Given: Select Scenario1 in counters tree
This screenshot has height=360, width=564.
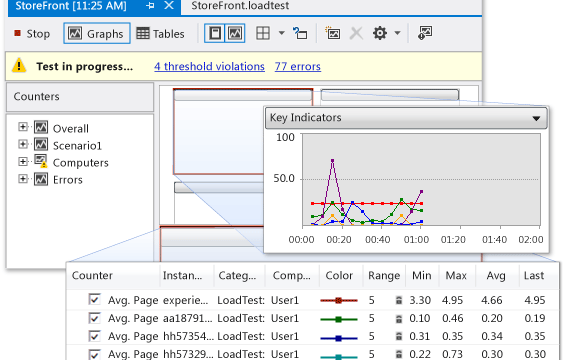Looking at the screenshot, I should [x=77, y=146].
